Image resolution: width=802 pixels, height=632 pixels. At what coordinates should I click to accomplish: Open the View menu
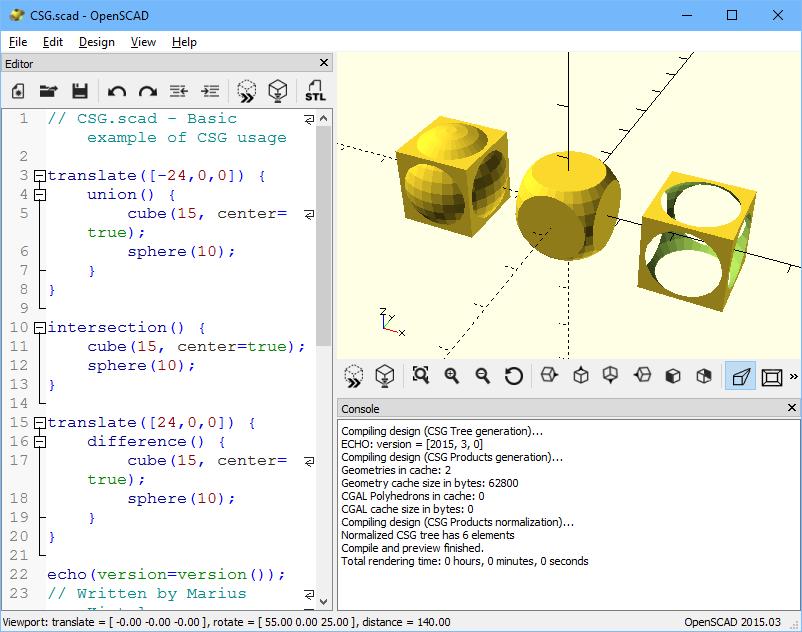coord(143,42)
